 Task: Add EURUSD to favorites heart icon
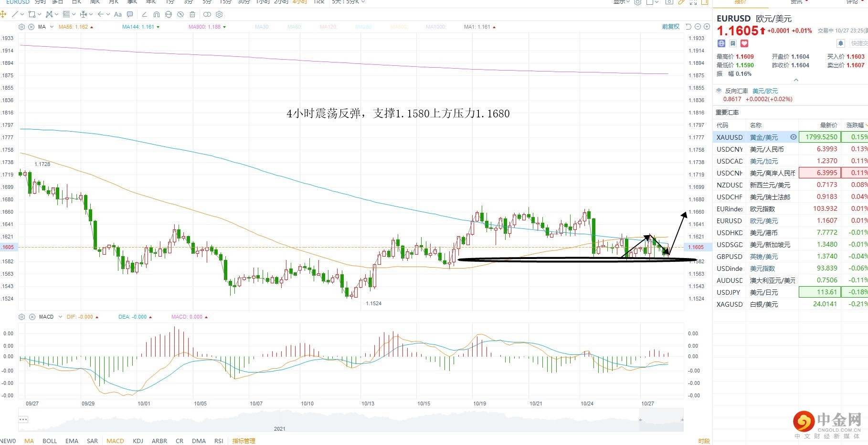point(744,43)
